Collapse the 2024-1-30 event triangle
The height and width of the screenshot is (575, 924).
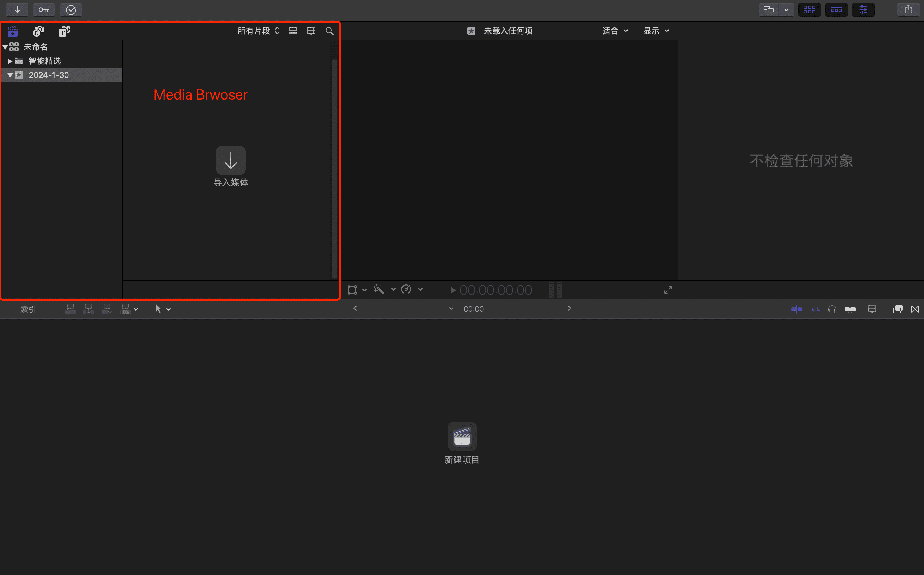coord(10,75)
